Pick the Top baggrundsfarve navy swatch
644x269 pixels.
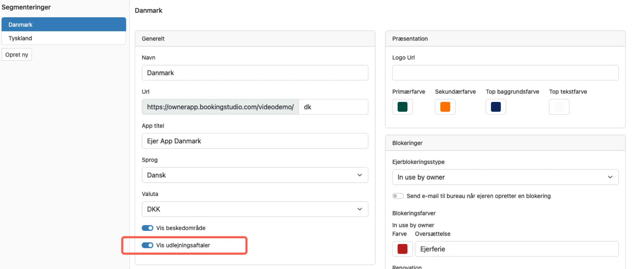click(x=496, y=107)
